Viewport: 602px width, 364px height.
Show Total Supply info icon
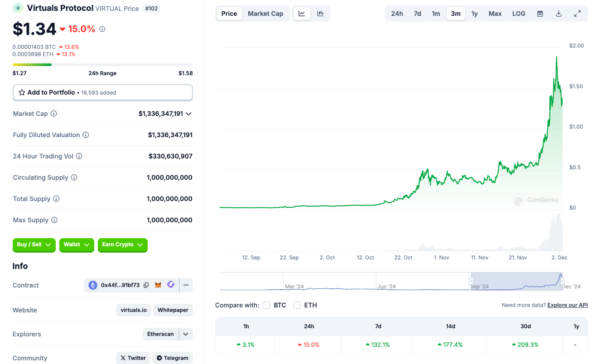point(56,199)
